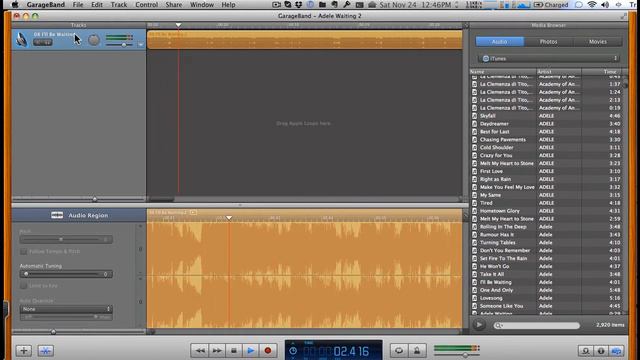Open the Share menu
Image resolution: width=640 pixels, height=360 pixels.
[174, 5]
